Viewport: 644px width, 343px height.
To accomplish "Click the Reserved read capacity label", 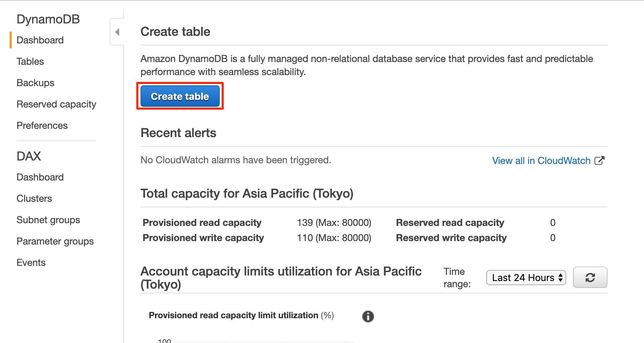I will click(450, 222).
